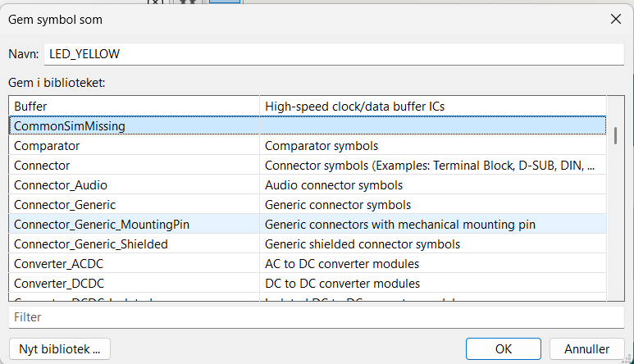Click description 'Audio connector symbols'
634x364 pixels.
(334, 185)
